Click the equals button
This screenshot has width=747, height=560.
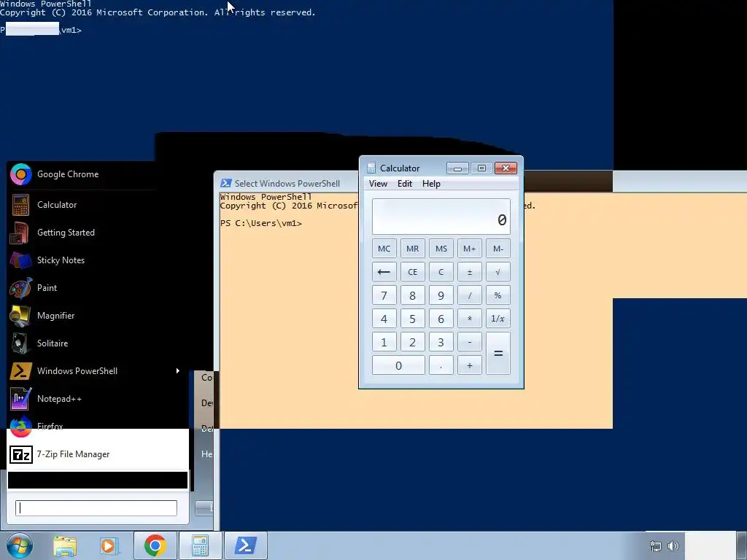(x=498, y=354)
